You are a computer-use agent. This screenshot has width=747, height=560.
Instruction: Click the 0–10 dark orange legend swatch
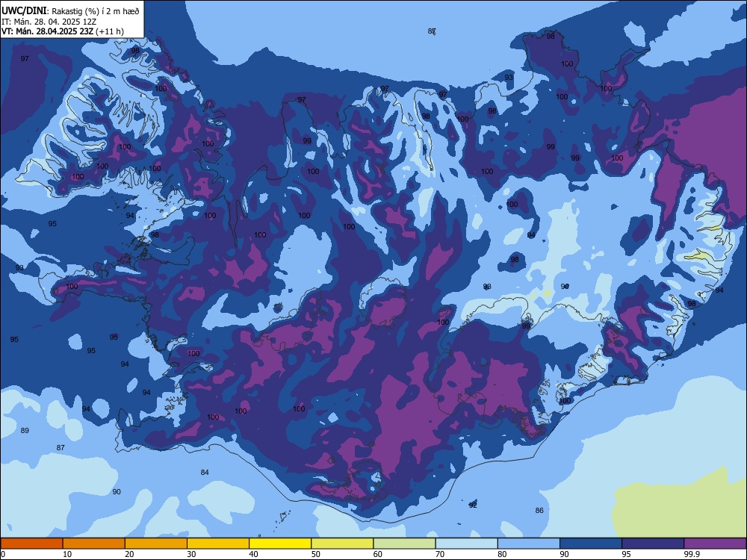(x=31, y=544)
